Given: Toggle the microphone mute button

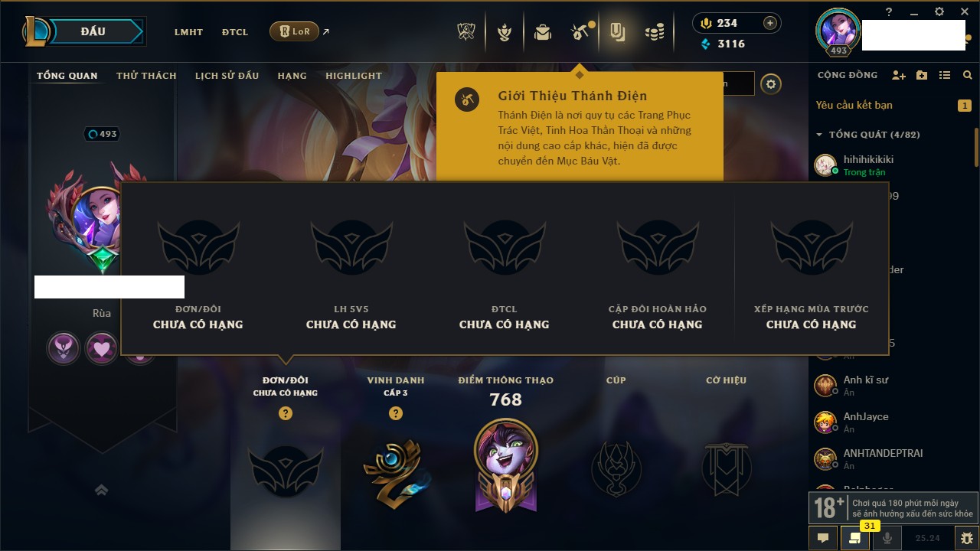Looking at the screenshot, I should pyautogui.click(x=887, y=538).
